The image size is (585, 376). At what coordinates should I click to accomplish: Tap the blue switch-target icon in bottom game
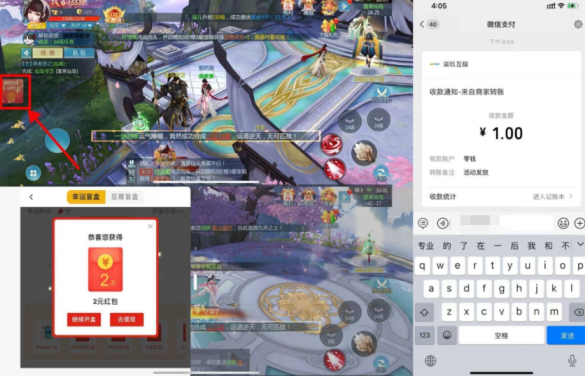[x=381, y=363]
